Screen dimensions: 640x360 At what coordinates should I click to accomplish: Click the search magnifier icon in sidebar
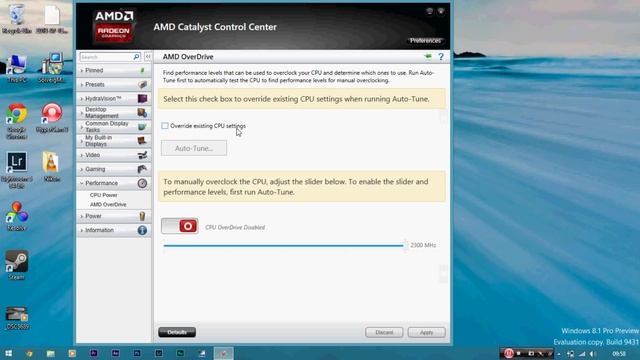[136, 57]
